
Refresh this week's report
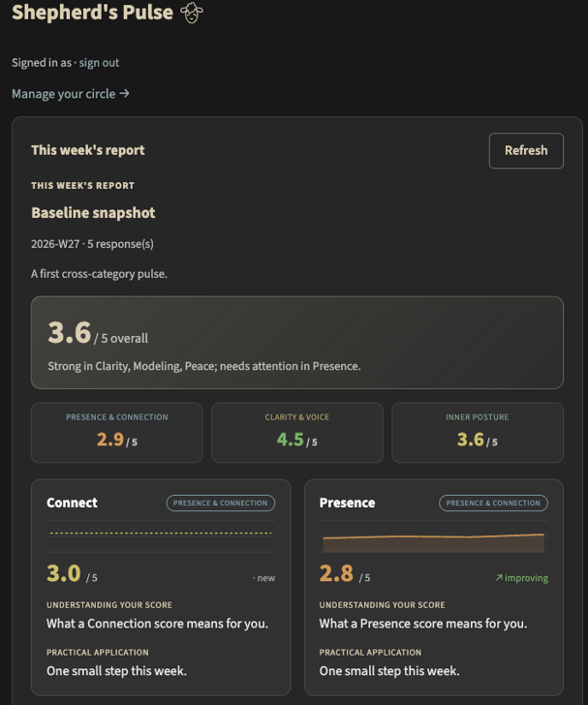pos(526,151)
